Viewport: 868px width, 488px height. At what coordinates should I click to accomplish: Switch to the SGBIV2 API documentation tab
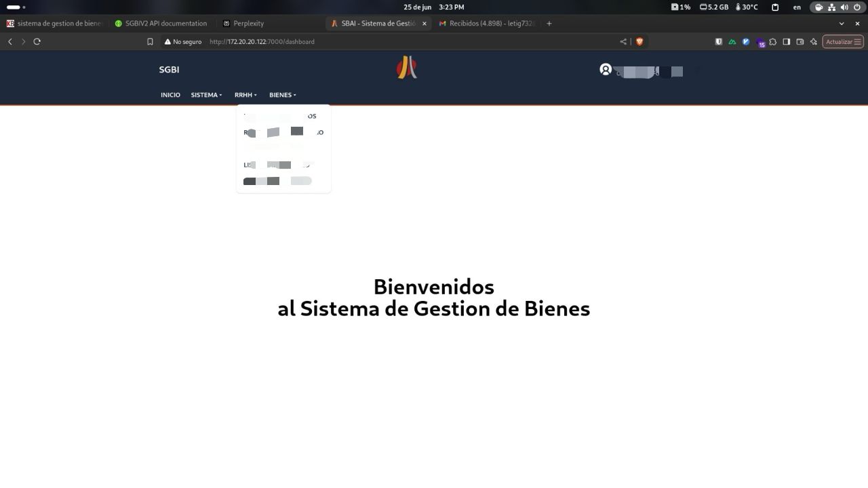click(165, 23)
